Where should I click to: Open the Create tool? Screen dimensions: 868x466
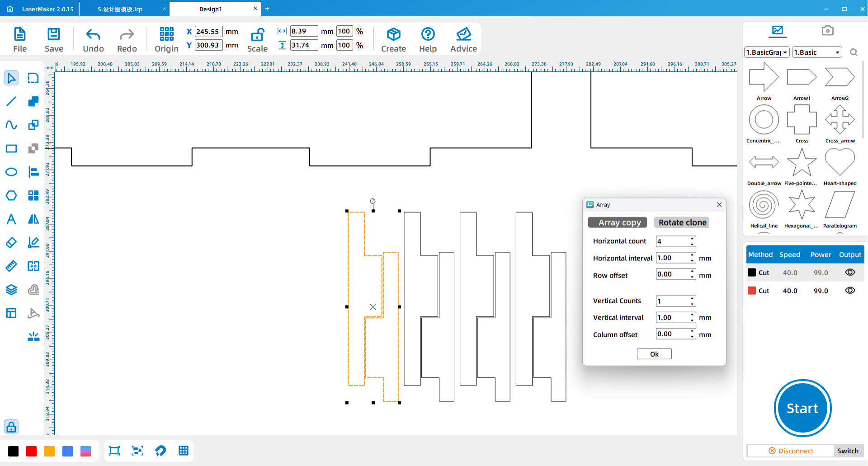coord(393,40)
